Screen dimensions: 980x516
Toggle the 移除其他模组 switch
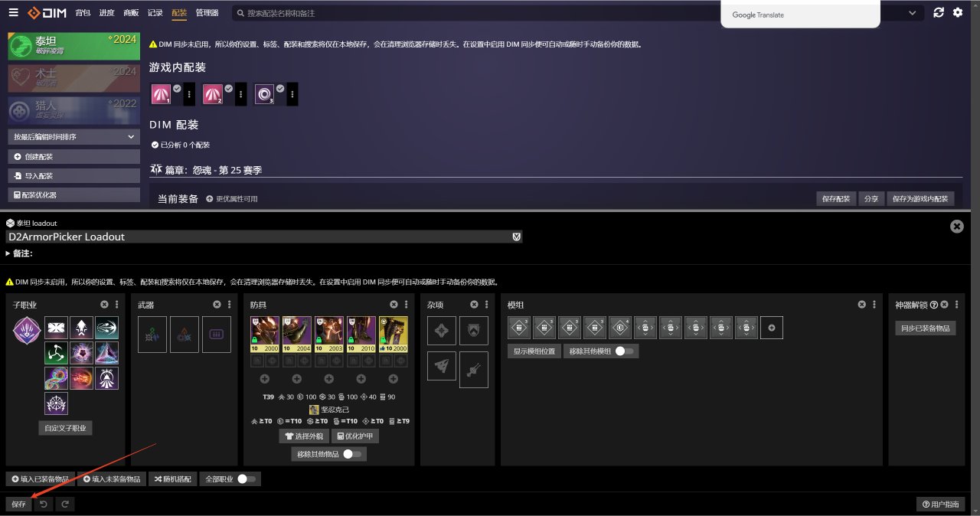[624, 351]
